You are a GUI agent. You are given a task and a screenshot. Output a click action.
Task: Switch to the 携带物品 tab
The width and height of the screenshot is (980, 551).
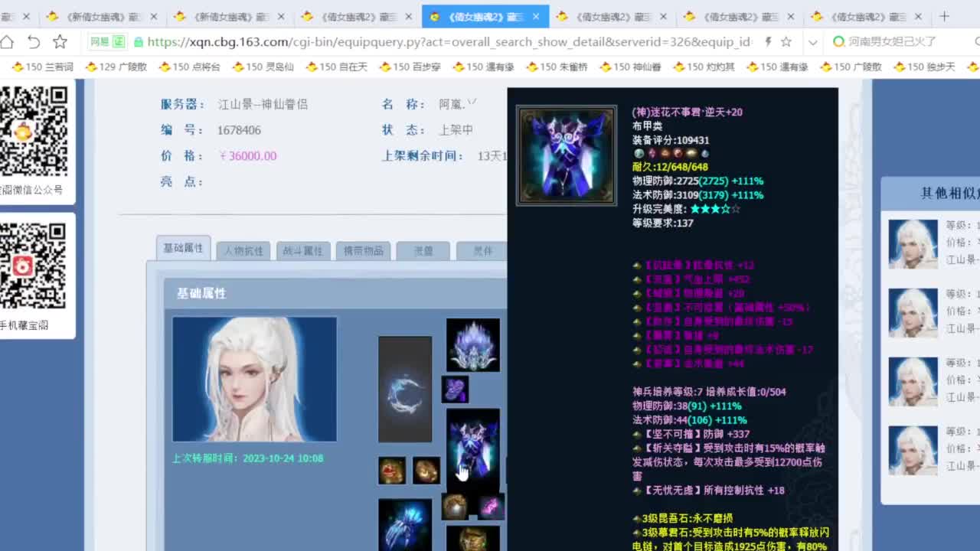tap(363, 250)
